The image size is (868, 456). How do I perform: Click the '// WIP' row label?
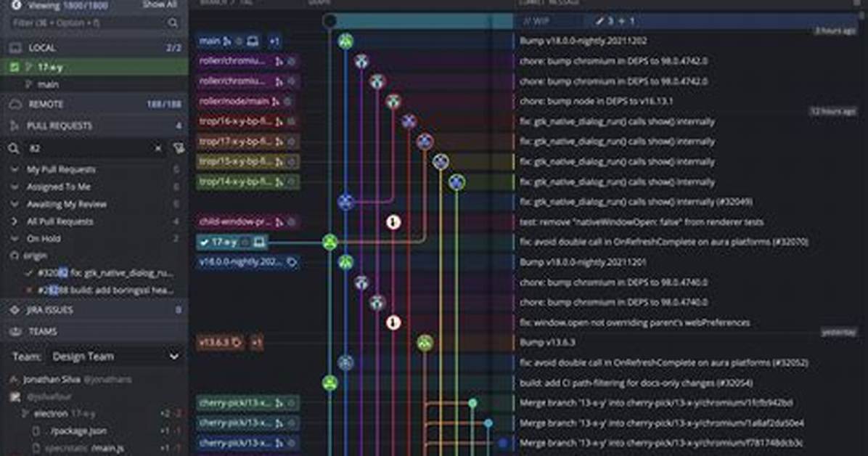pos(536,21)
